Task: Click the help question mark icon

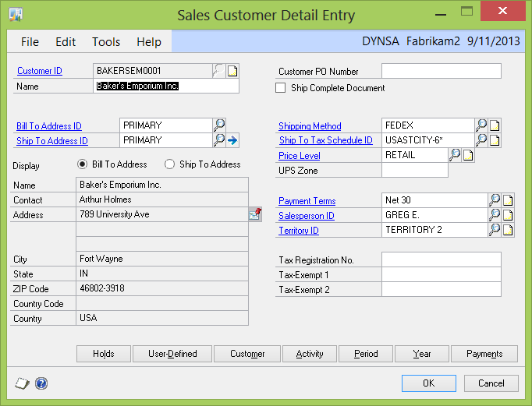Action: point(41,383)
